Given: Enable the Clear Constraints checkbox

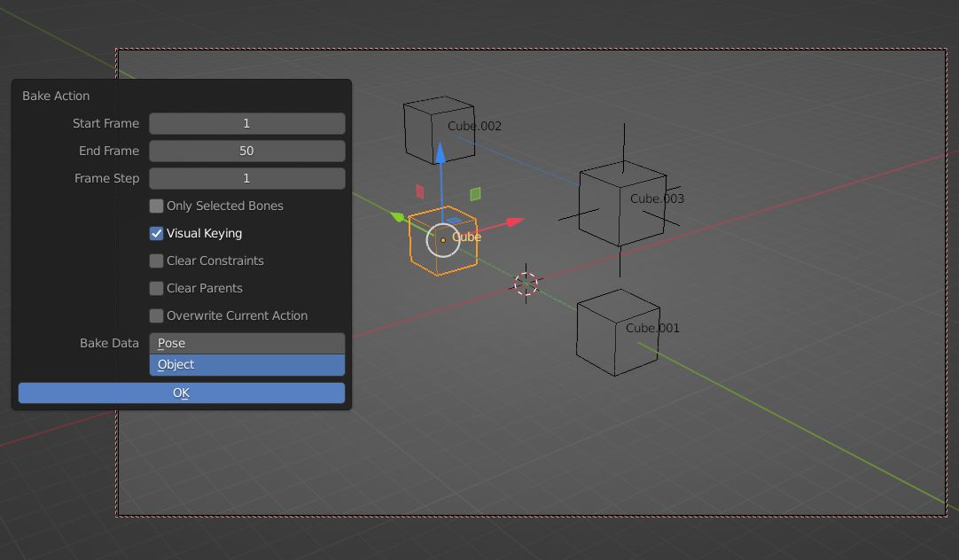Looking at the screenshot, I should [156, 261].
